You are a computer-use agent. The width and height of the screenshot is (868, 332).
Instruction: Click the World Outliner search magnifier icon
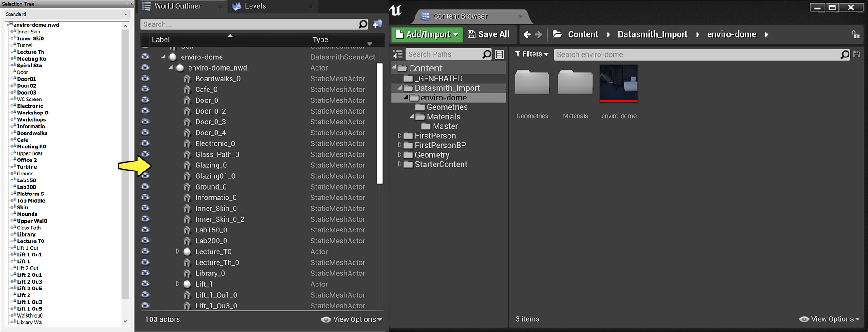point(363,24)
